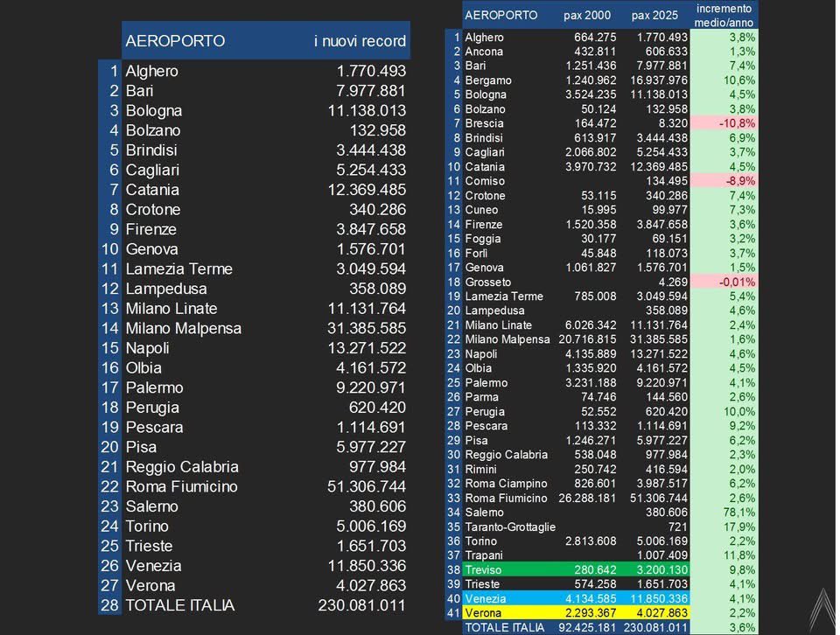Select the Forlì airport name

[476, 254]
